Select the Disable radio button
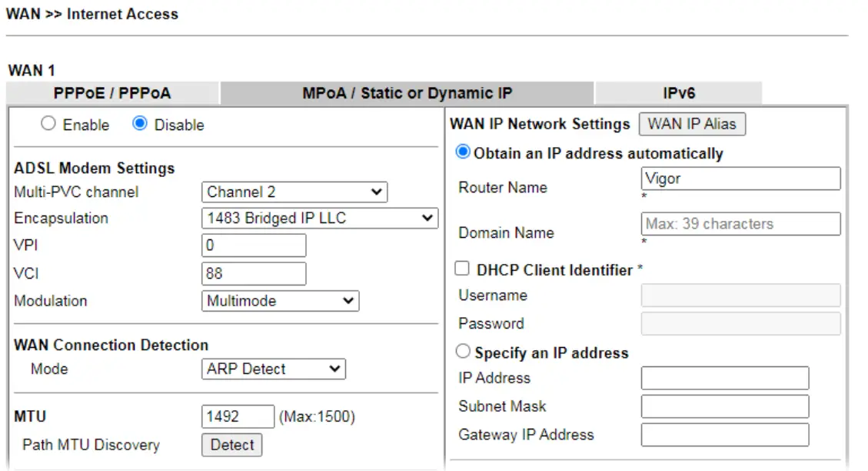 (139, 124)
